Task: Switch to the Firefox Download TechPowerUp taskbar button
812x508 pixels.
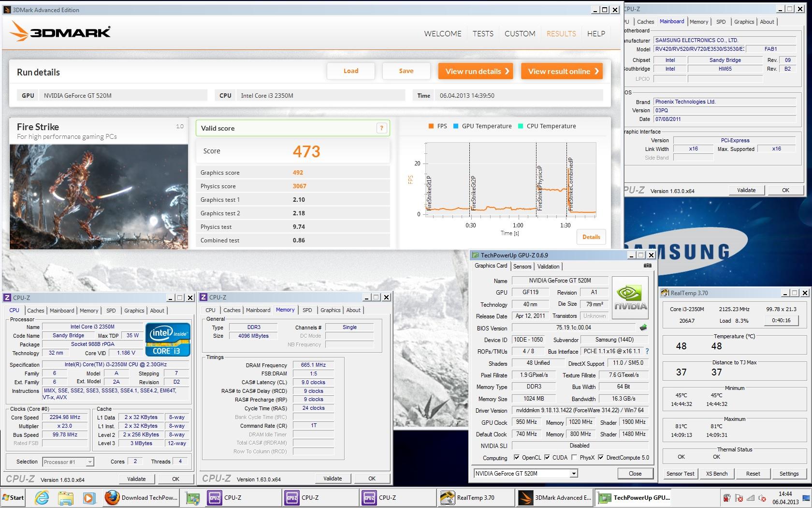Action: tap(142, 497)
